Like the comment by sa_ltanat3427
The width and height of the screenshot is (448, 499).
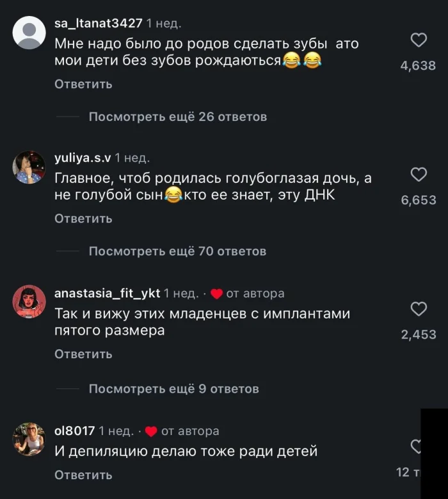(418, 40)
